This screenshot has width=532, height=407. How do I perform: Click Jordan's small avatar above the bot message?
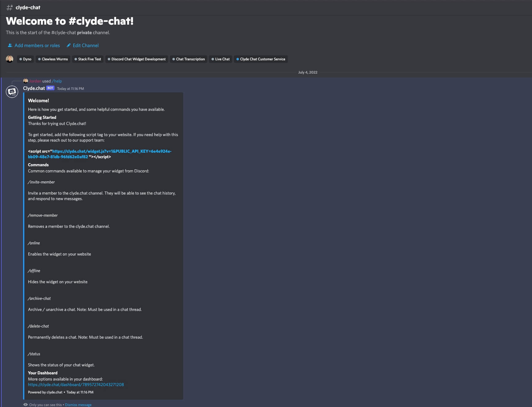click(26, 81)
